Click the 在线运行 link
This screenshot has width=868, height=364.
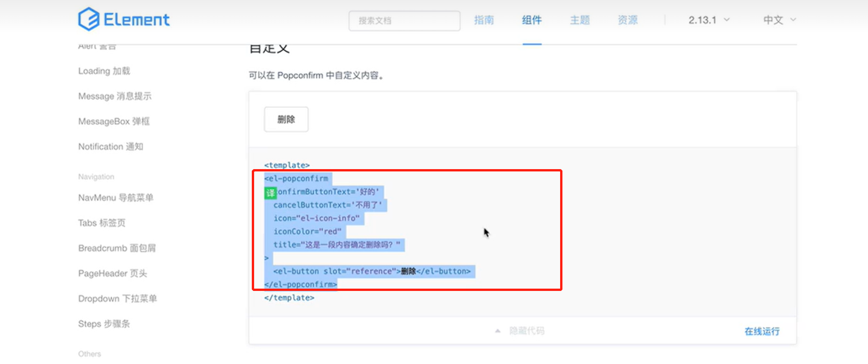click(762, 331)
